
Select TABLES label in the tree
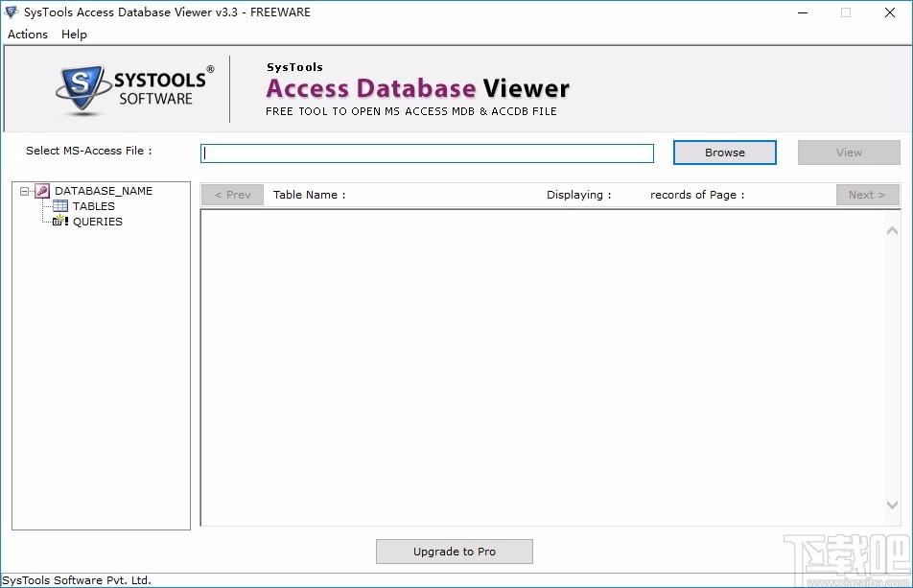(x=94, y=206)
